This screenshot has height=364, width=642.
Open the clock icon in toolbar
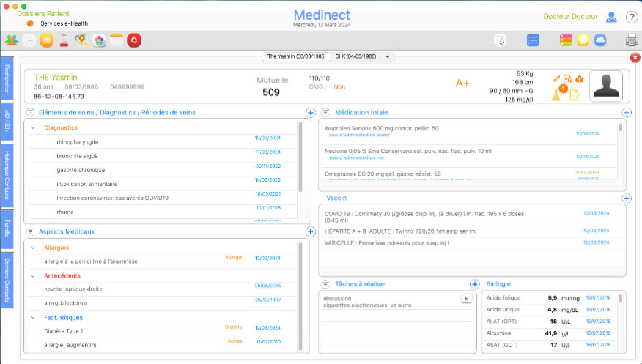[x=29, y=40]
